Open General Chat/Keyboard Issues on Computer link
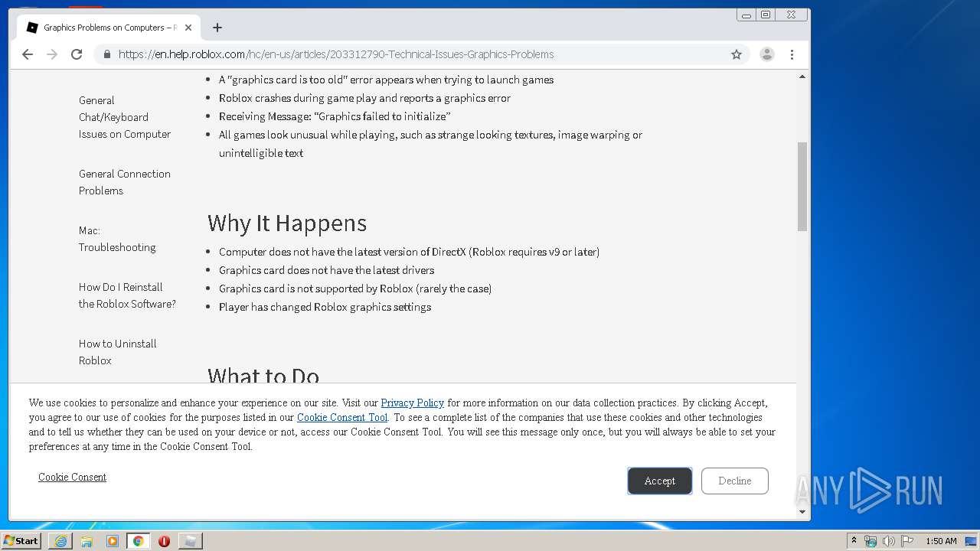 click(125, 117)
